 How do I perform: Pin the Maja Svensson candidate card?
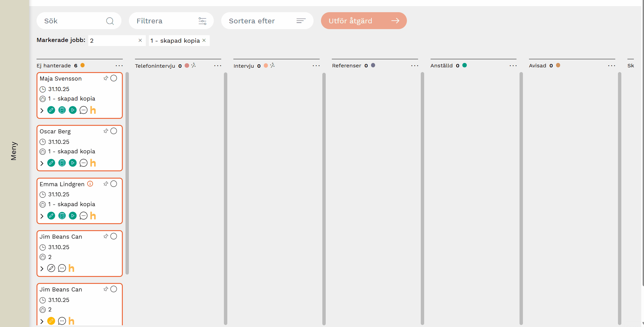(x=106, y=78)
